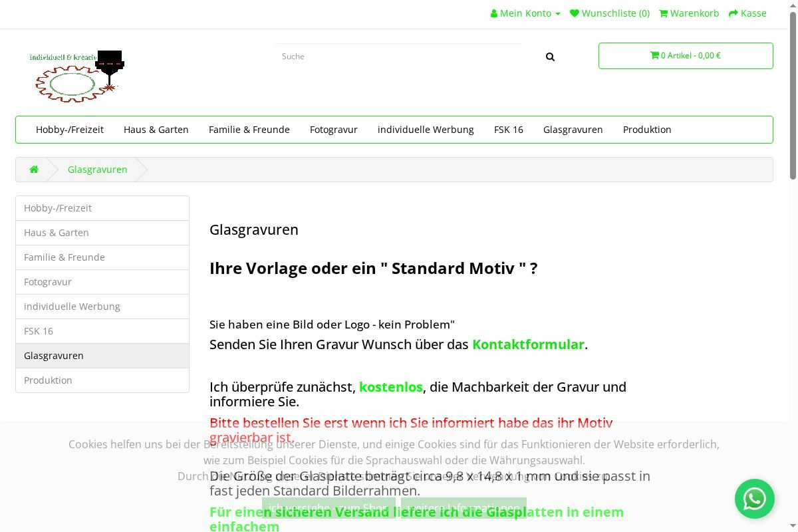
Task: Click Glasgravuren breadcrumb link
Action: tap(98, 170)
